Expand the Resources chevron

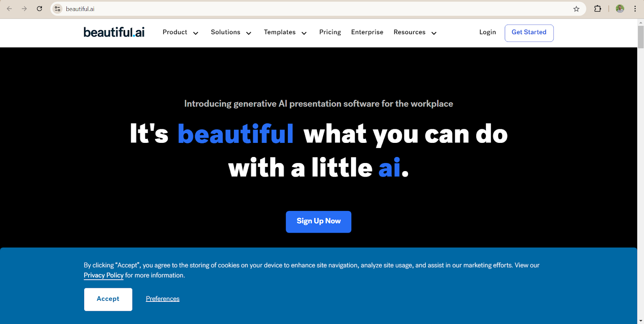pyautogui.click(x=434, y=33)
